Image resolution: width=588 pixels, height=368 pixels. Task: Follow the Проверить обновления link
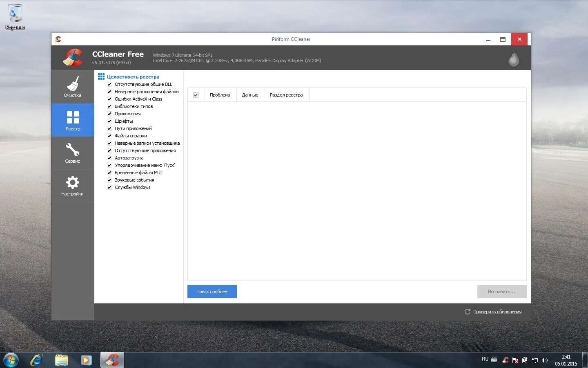[x=497, y=312]
